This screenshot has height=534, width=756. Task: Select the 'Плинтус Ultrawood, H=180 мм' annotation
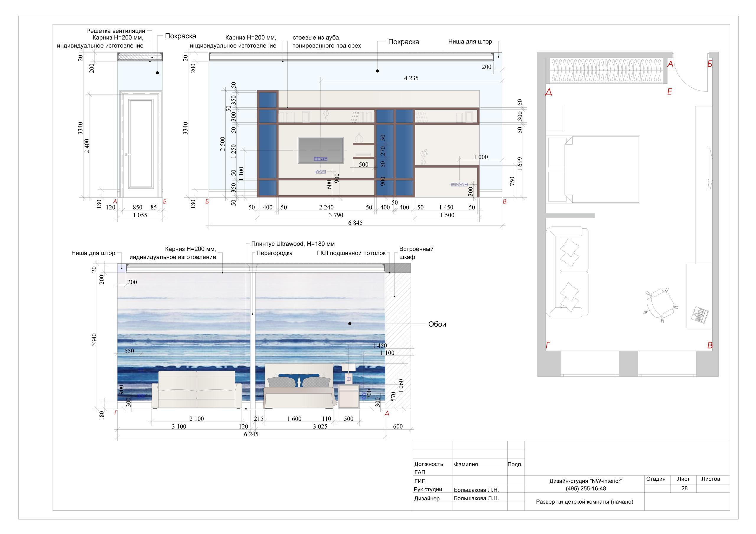[x=293, y=244]
